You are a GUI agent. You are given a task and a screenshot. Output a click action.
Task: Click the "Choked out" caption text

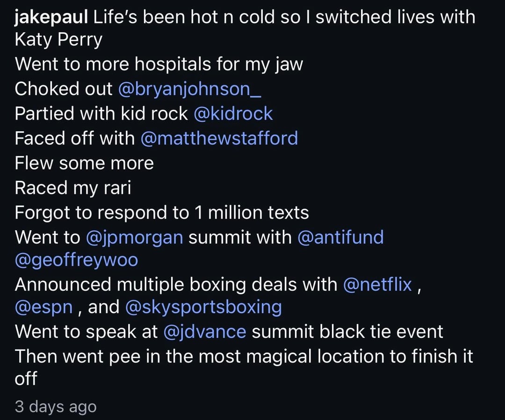click(x=64, y=89)
